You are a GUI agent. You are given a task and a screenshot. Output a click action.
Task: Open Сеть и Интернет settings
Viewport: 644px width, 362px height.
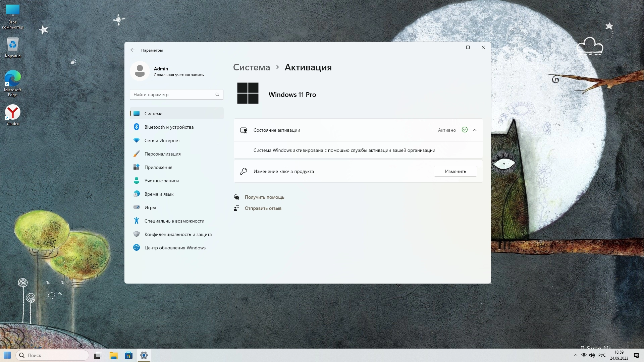click(x=162, y=140)
